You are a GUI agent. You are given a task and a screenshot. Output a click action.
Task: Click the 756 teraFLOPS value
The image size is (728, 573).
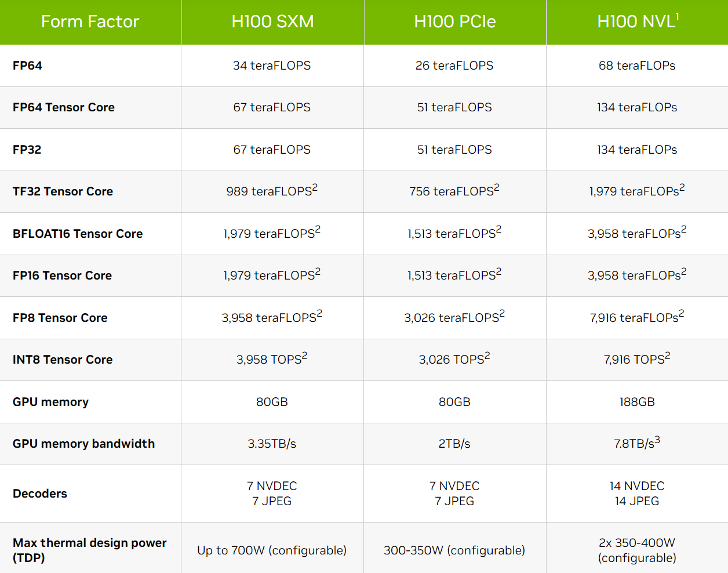[x=452, y=191]
